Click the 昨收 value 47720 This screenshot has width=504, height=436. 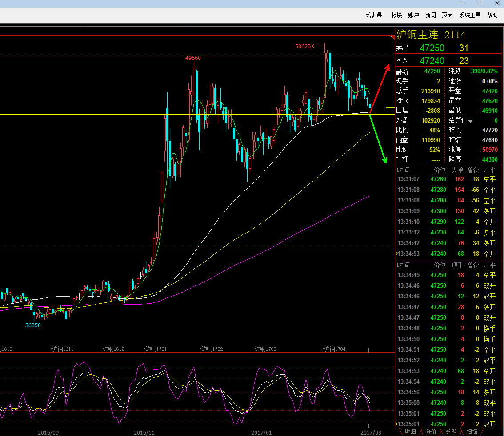[490, 130]
